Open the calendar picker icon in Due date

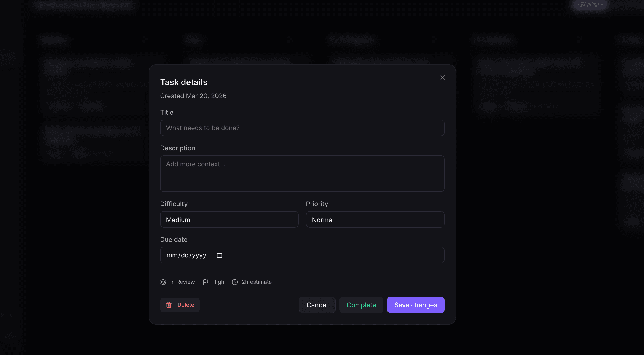(x=219, y=255)
